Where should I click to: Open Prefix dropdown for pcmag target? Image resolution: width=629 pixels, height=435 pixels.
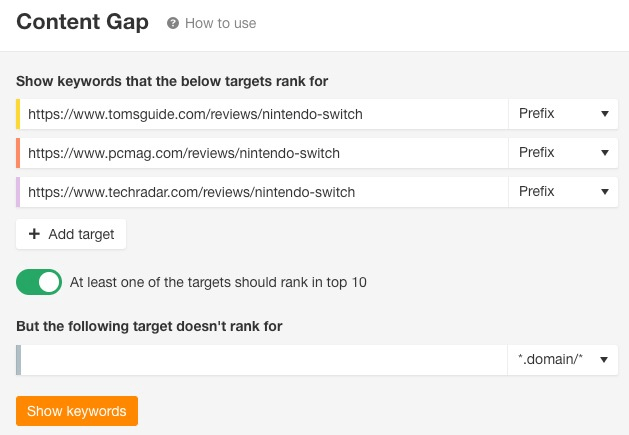[x=563, y=153]
